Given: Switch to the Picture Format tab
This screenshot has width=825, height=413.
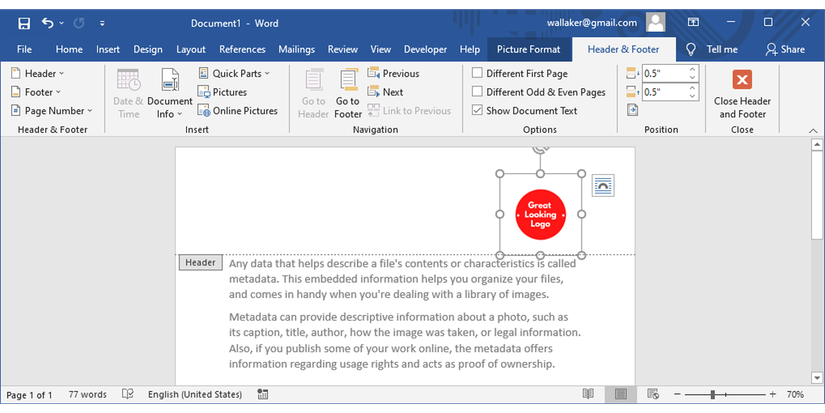Looking at the screenshot, I should click(x=529, y=49).
